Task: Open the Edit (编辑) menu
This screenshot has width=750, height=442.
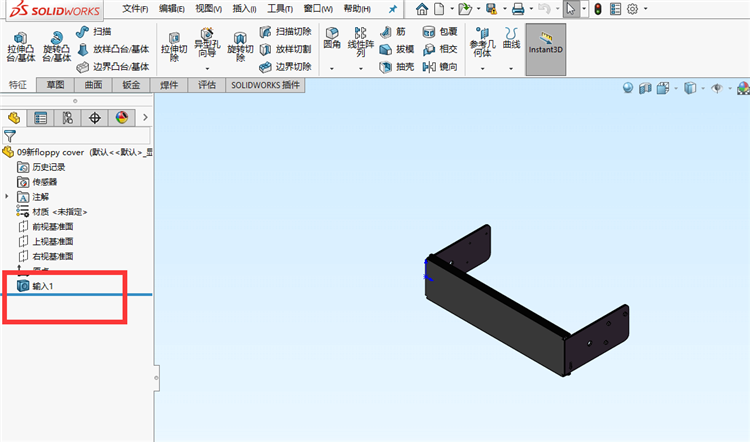Action: (x=172, y=9)
